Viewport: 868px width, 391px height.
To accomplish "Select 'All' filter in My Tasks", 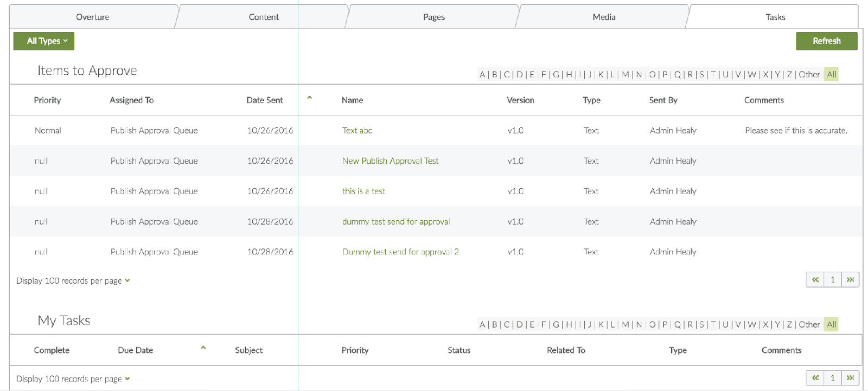I will click(x=831, y=325).
